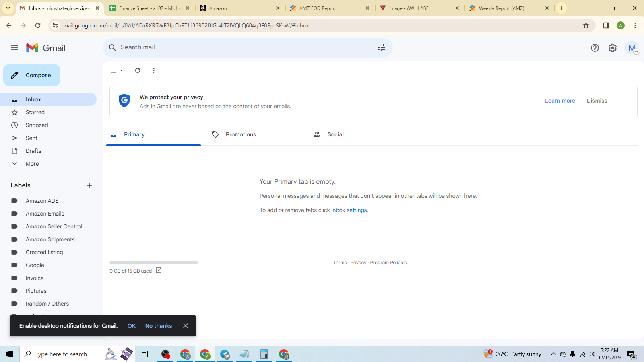The height and width of the screenshot is (362, 644).
Task: Switch to the Social tab
Action: (357, 134)
